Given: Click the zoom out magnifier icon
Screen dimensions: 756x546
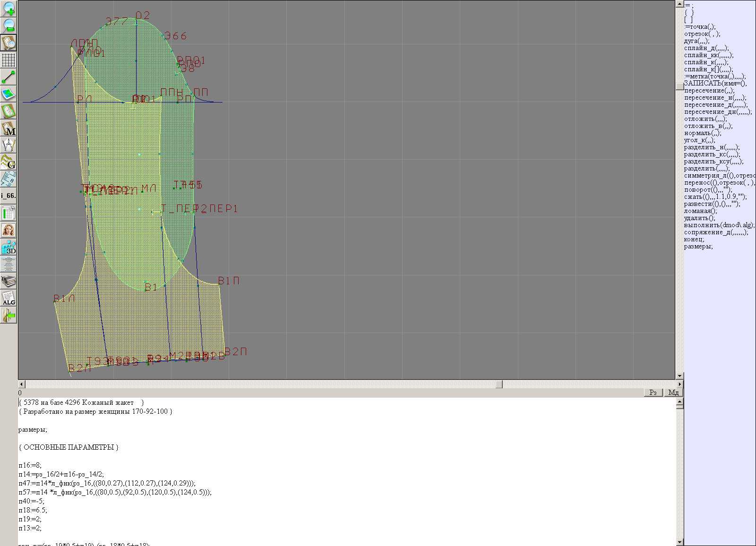Looking at the screenshot, I should coord(9,26).
